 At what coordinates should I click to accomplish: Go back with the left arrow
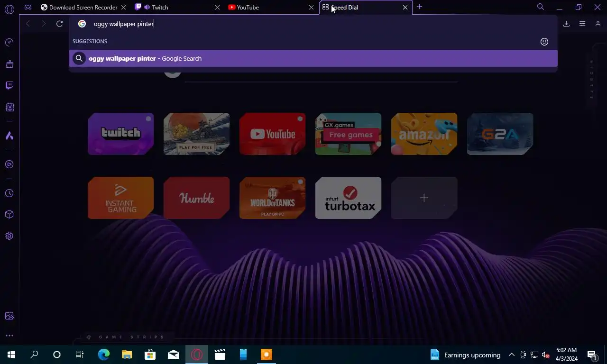pyautogui.click(x=28, y=24)
